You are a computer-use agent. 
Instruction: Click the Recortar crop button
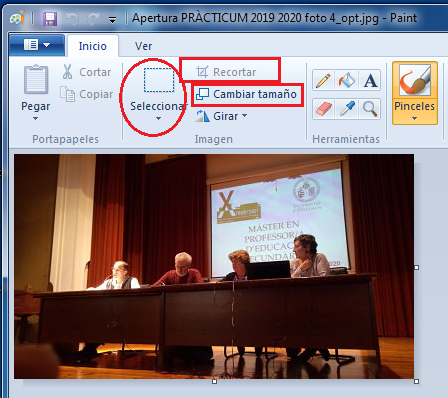pyautogui.click(x=227, y=72)
